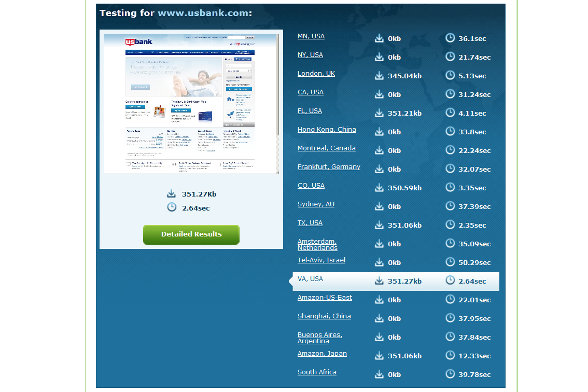This screenshot has width=588, height=392.
Task: Click download icon in NY, USA row
Action: tap(379, 57)
